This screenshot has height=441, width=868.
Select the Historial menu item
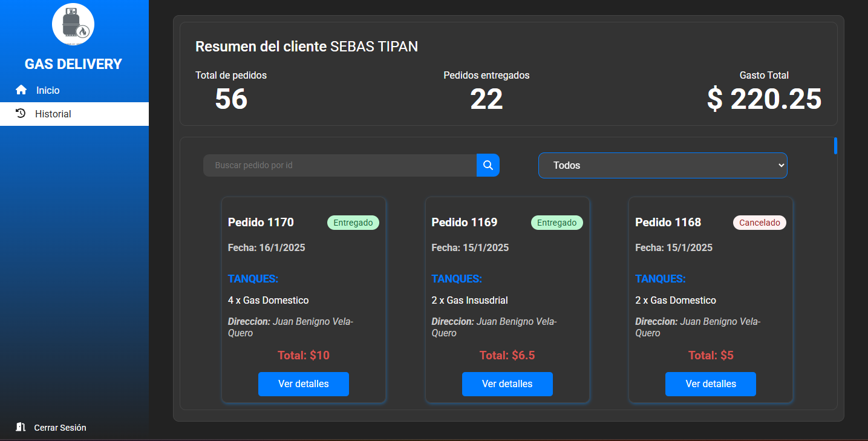[x=53, y=114]
